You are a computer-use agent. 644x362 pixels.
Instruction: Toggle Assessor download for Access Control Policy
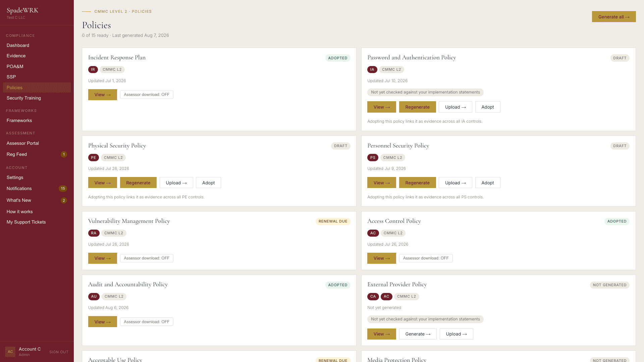coord(426,258)
